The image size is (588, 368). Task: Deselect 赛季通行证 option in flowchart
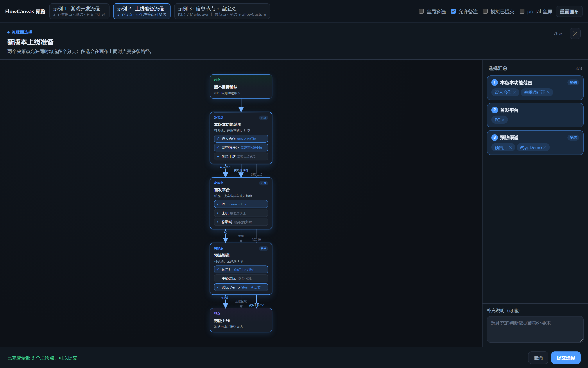coord(241,148)
